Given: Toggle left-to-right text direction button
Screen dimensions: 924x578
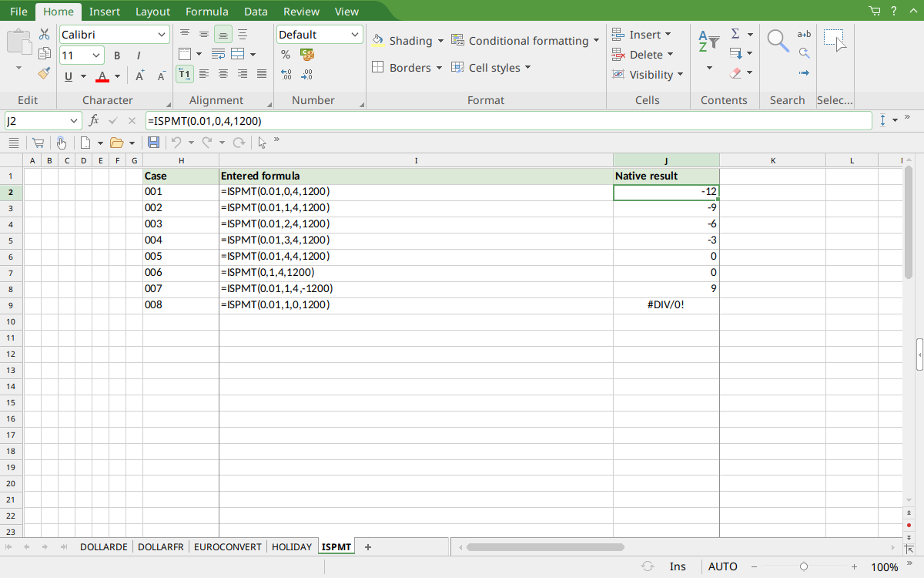Looking at the screenshot, I should click(185, 74).
